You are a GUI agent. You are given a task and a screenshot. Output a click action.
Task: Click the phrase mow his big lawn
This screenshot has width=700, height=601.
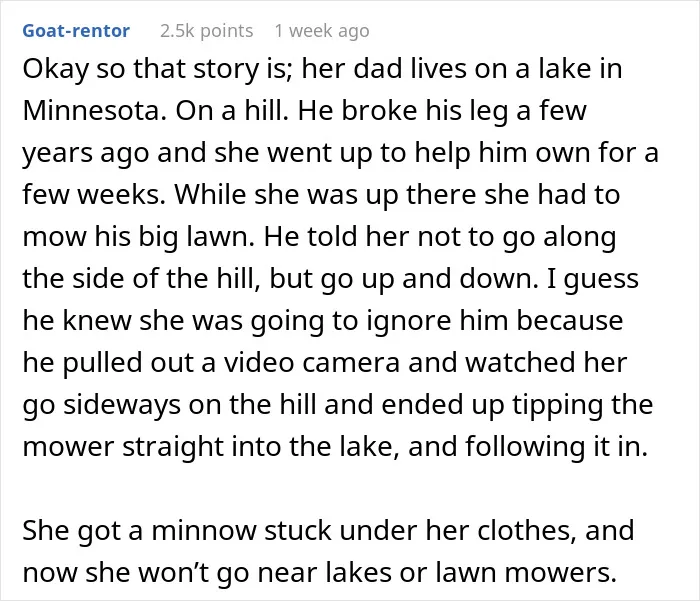pos(138,237)
